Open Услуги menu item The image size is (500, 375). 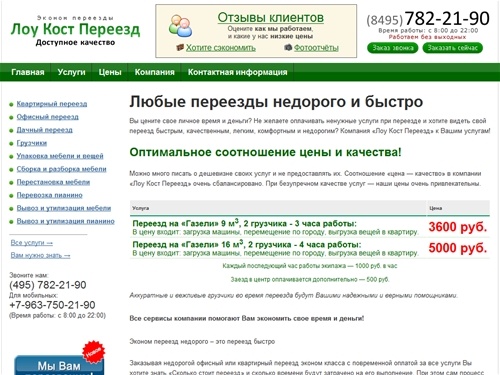71,72
